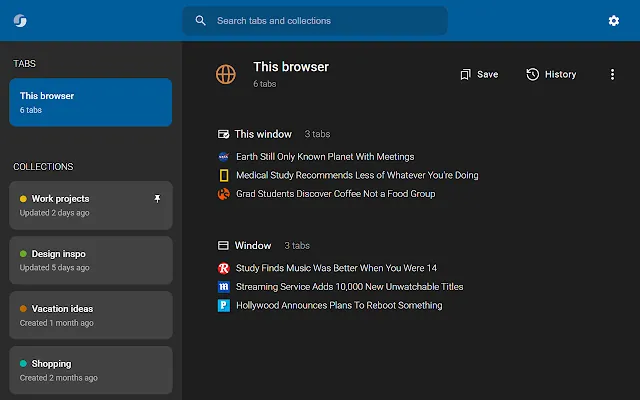Save the current browser tabs
Image resolution: width=640 pixels, height=400 pixels.
479,74
